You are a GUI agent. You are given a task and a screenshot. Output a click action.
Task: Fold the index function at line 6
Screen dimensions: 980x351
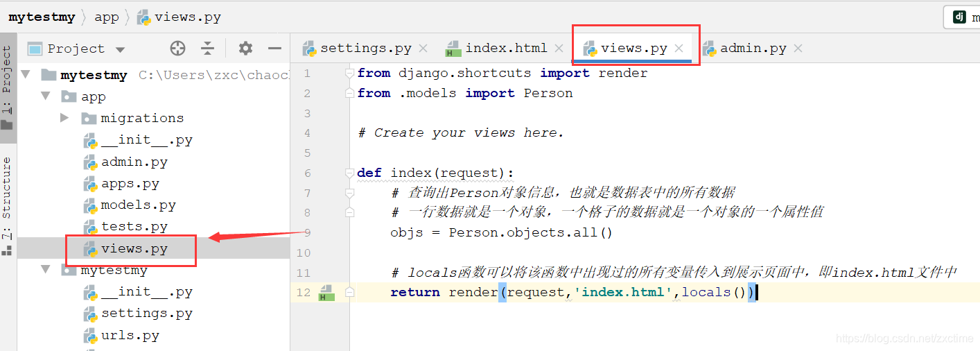click(x=349, y=173)
